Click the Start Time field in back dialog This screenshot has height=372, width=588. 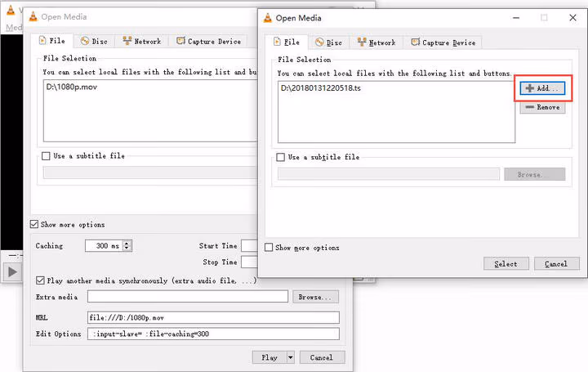point(249,246)
